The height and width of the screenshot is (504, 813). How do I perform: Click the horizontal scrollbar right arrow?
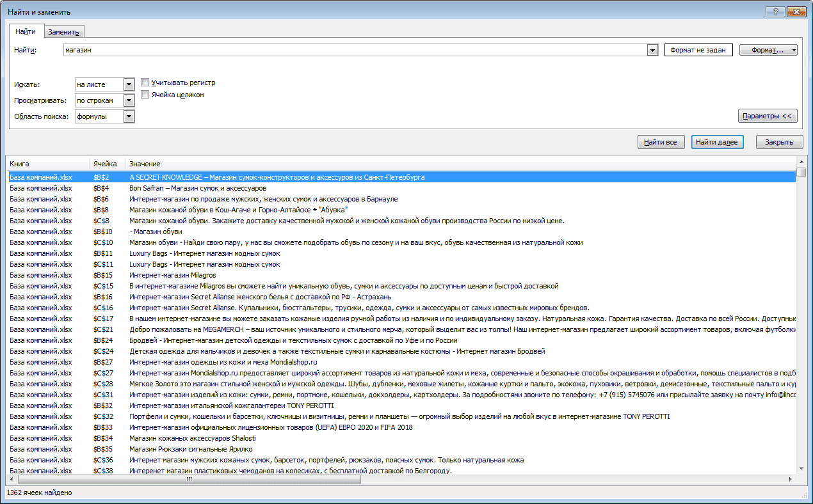(x=791, y=479)
